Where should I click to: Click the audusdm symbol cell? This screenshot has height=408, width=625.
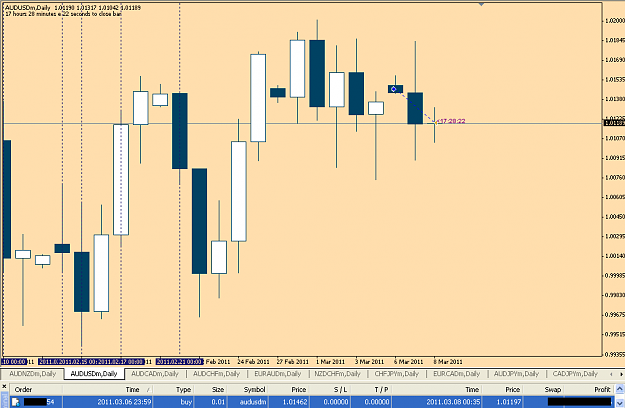click(x=253, y=402)
